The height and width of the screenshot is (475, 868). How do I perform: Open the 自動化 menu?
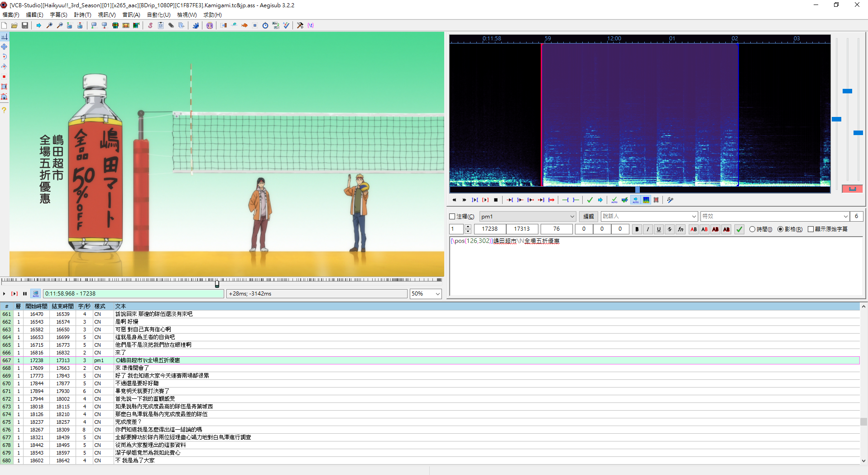(158, 15)
